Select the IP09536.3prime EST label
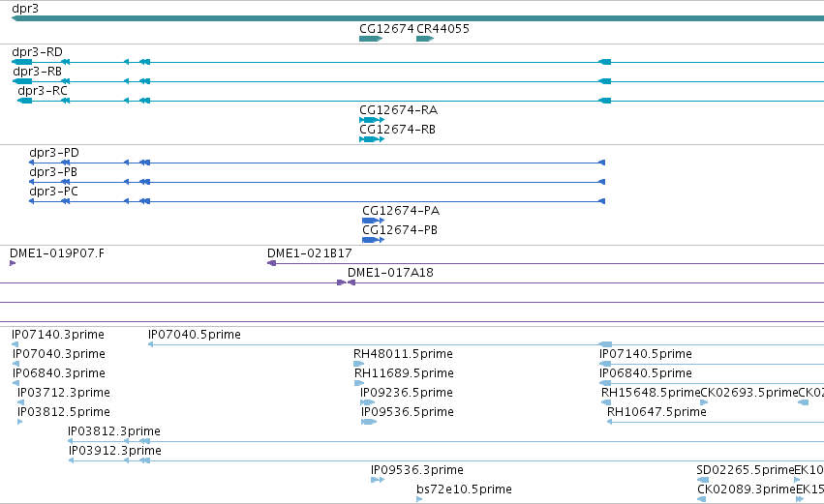Viewport: 824px width, 504px height. click(417, 471)
